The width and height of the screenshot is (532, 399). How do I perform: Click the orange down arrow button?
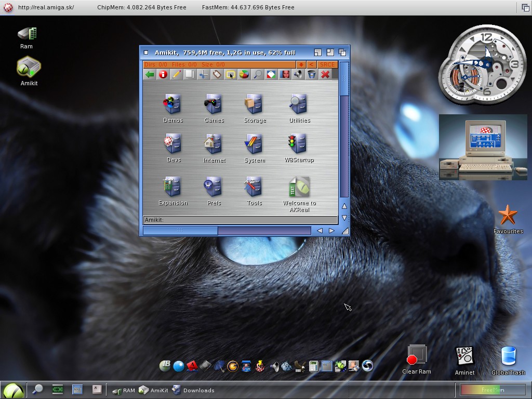(301, 64)
